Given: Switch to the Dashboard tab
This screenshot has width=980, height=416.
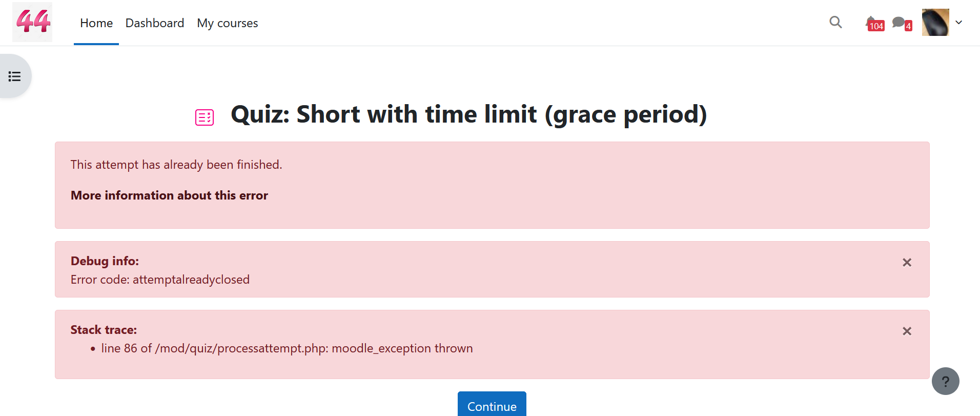Looking at the screenshot, I should (155, 23).
